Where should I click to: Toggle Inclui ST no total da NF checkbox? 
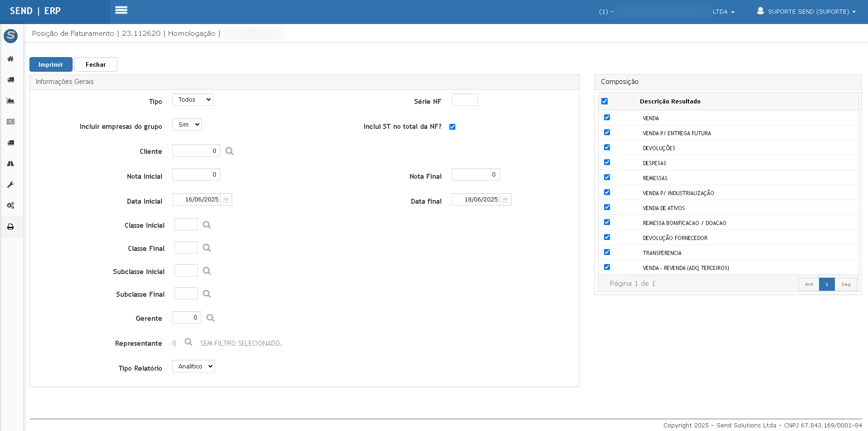(452, 127)
